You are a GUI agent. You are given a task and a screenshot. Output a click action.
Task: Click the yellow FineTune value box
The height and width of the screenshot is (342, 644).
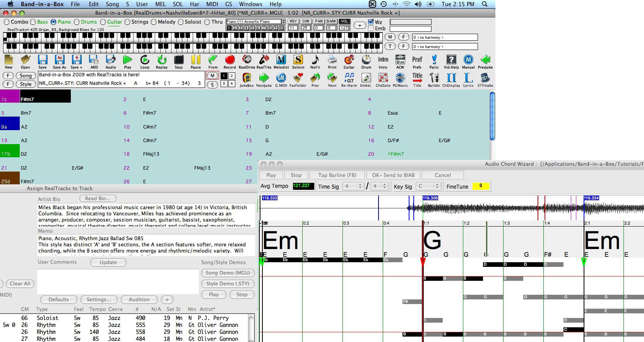point(481,186)
